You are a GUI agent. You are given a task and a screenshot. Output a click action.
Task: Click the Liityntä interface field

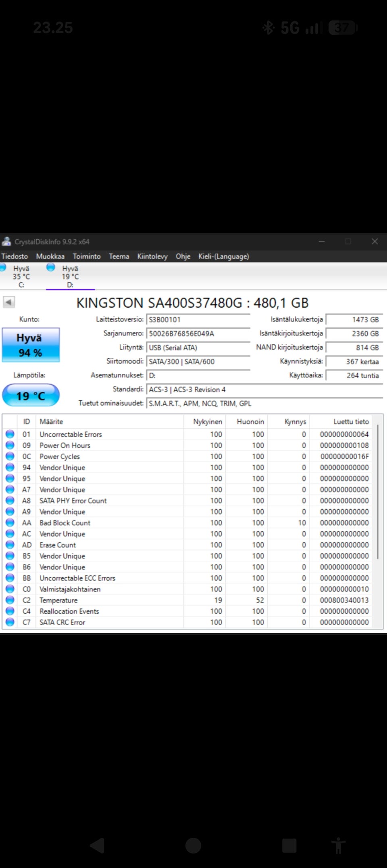pyautogui.click(x=198, y=348)
